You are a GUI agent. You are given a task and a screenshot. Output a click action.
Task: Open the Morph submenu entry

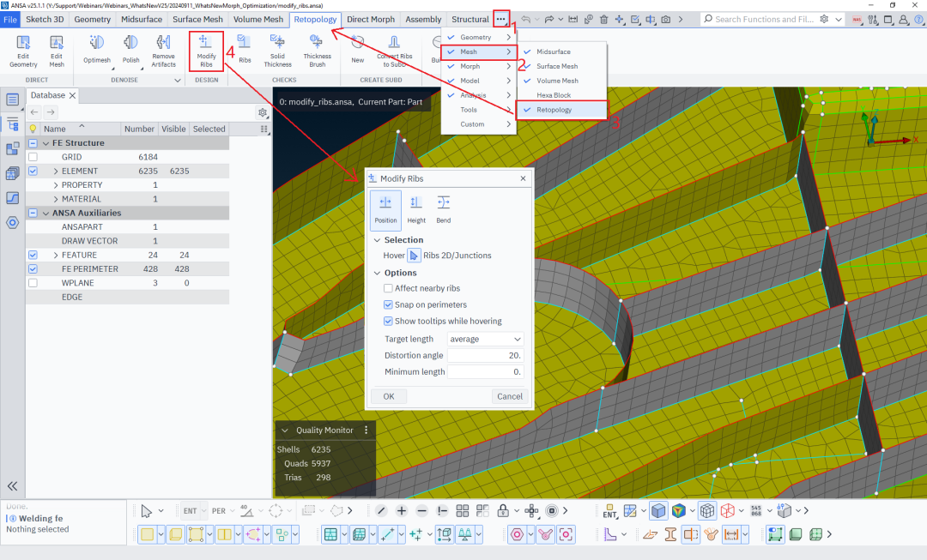[x=479, y=66]
